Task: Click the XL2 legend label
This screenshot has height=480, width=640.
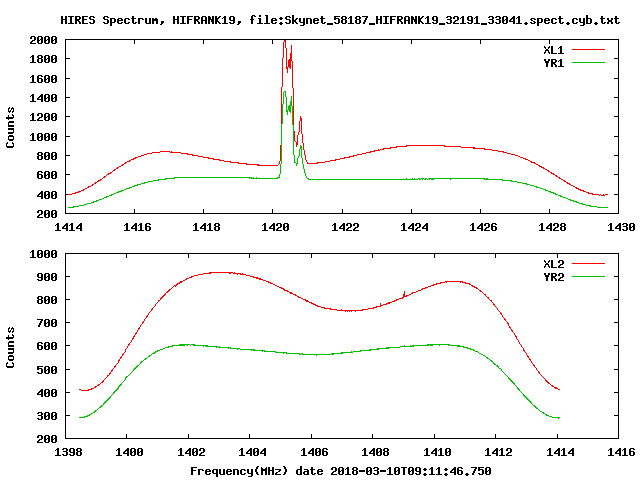Action: (553, 264)
